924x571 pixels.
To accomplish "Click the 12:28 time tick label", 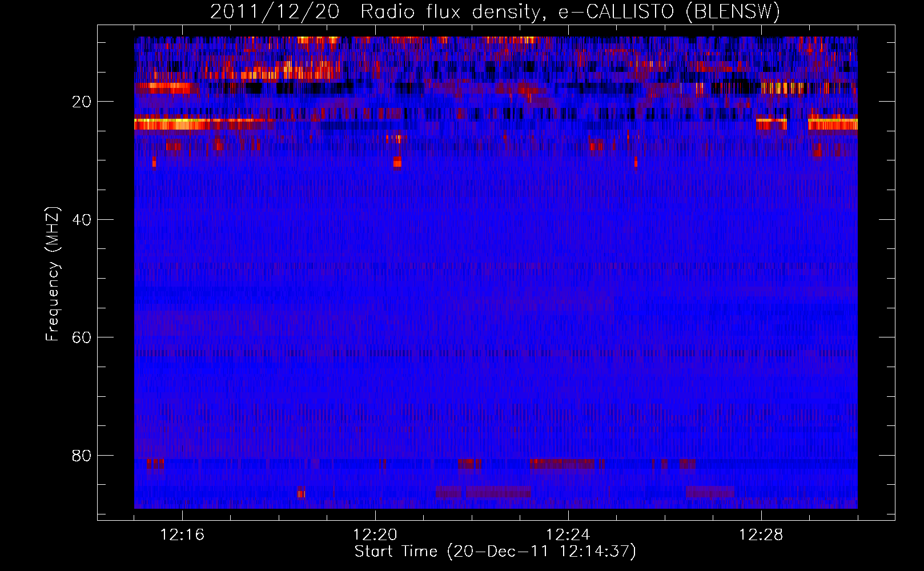I will pyautogui.click(x=761, y=535).
